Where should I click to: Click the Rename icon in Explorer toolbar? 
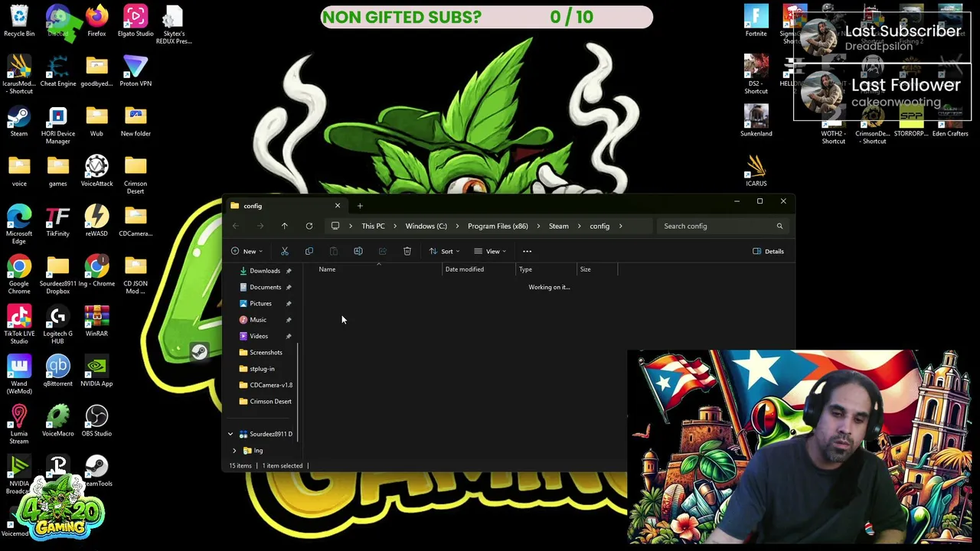pos(358,251)
